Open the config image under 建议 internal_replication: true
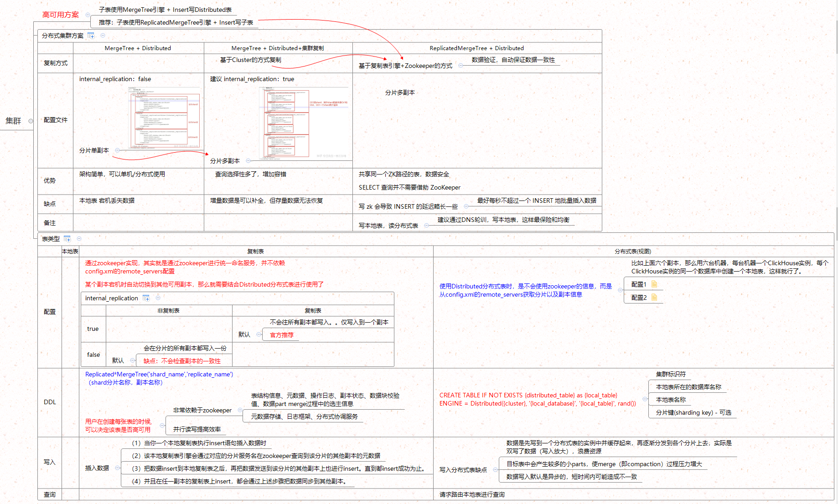This screenshot has height=504, width=838. pyautogui.click(x=304, y=123)
